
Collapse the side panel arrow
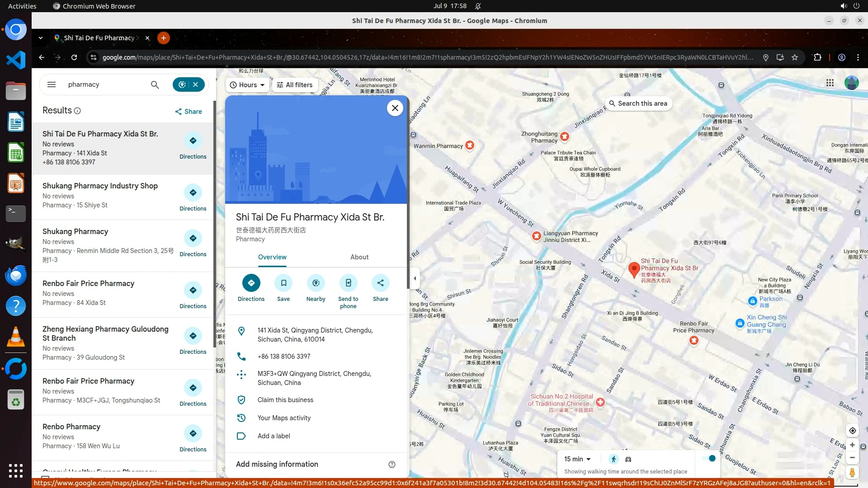pos(415,278)
